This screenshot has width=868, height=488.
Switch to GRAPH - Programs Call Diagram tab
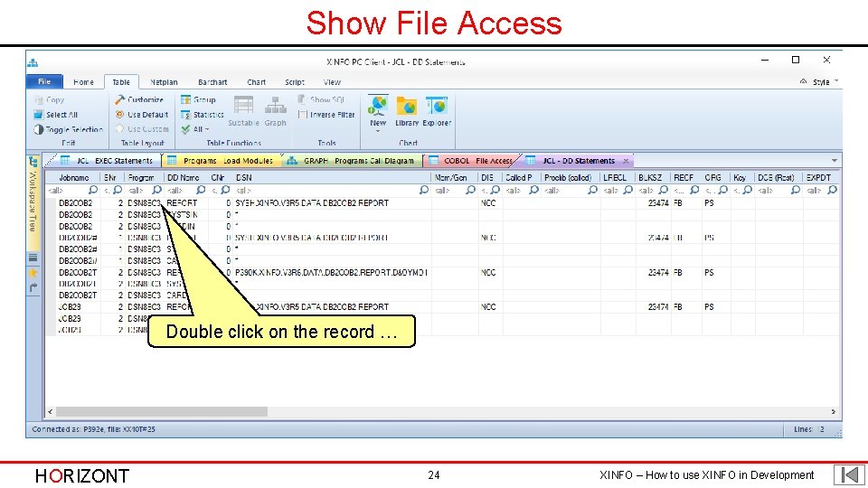(x=352, y=161)
